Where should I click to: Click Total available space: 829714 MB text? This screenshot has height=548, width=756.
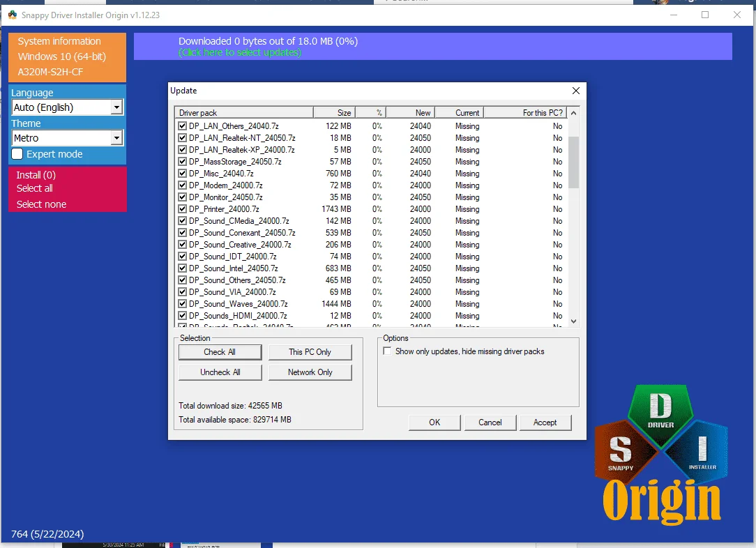click(x=235, y=420)
